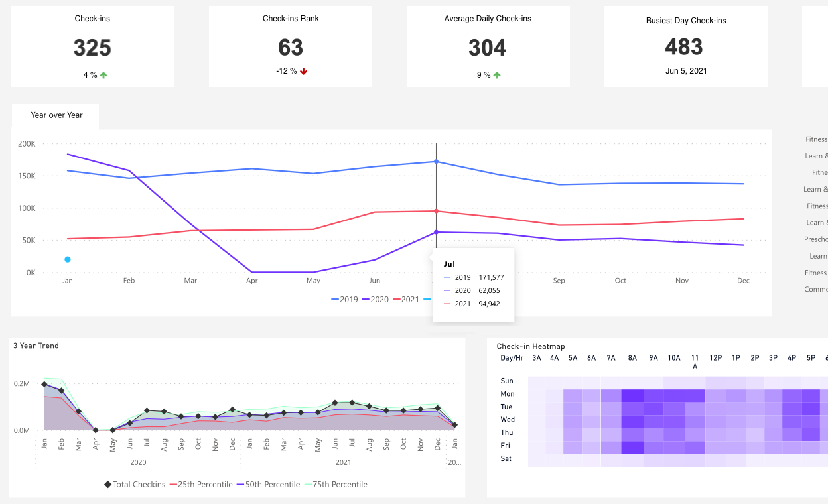Open the Year over Year tab

click(56, 115)
